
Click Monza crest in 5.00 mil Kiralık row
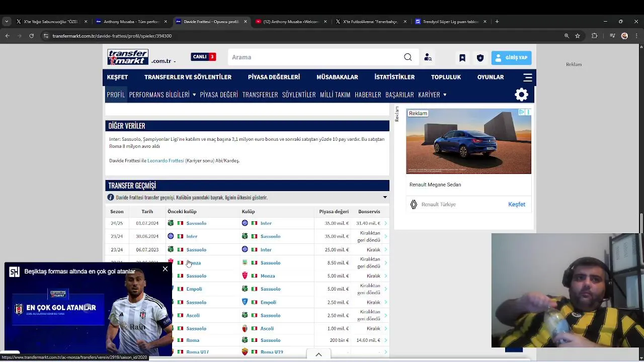pos(245,276)
